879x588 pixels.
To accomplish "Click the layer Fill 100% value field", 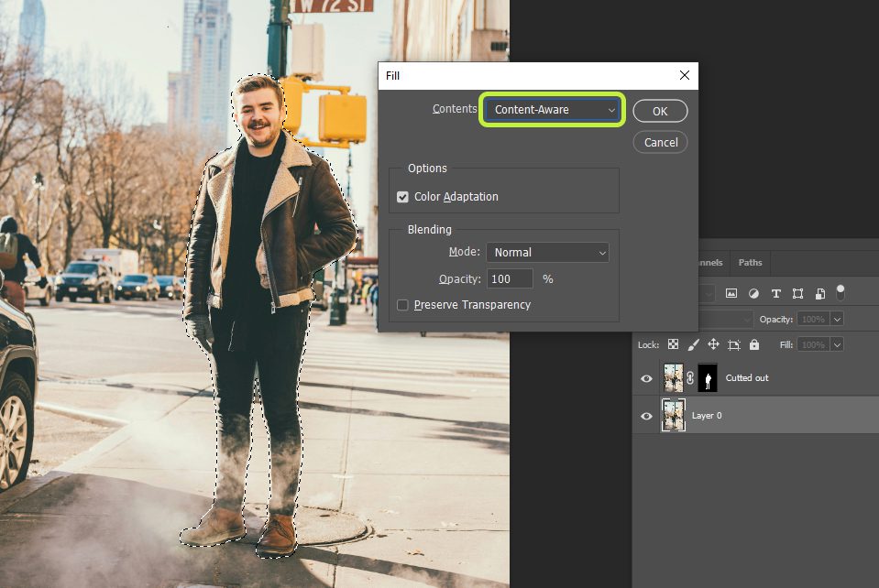I will coord(813,344).
